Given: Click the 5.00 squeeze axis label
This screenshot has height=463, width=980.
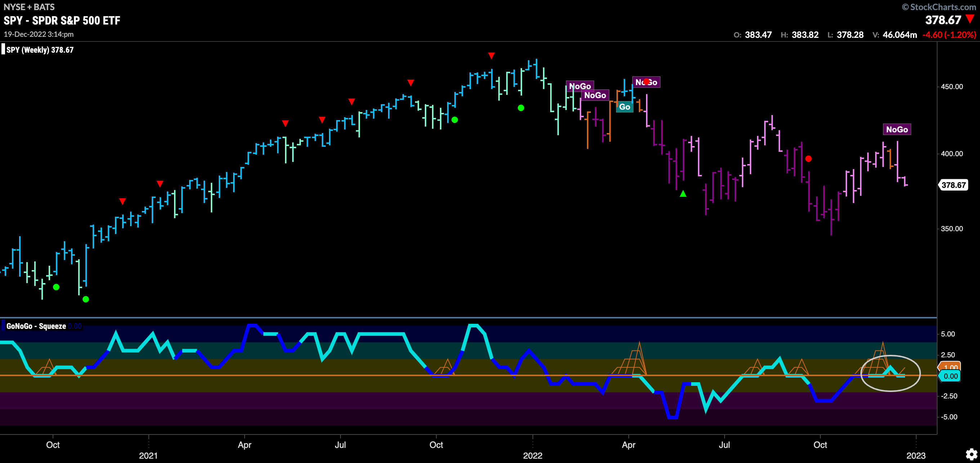Looking at the screenshot, I should [948, 334].
